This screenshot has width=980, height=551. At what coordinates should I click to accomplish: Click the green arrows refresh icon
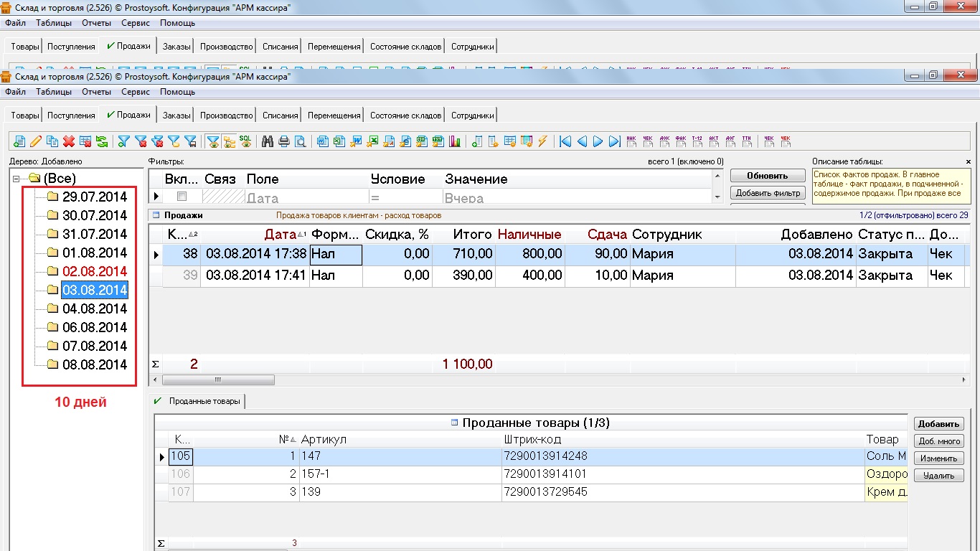click(102, 141)
